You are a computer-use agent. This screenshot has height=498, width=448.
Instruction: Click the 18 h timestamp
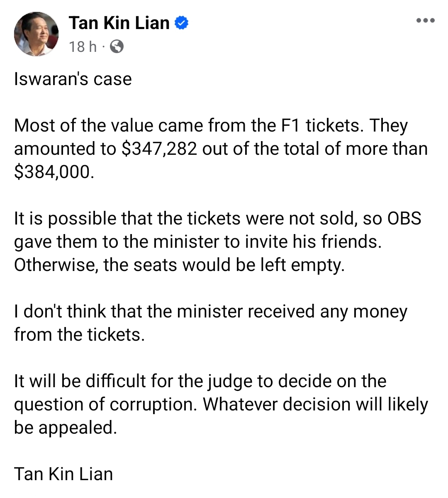[x=83, y=46]
